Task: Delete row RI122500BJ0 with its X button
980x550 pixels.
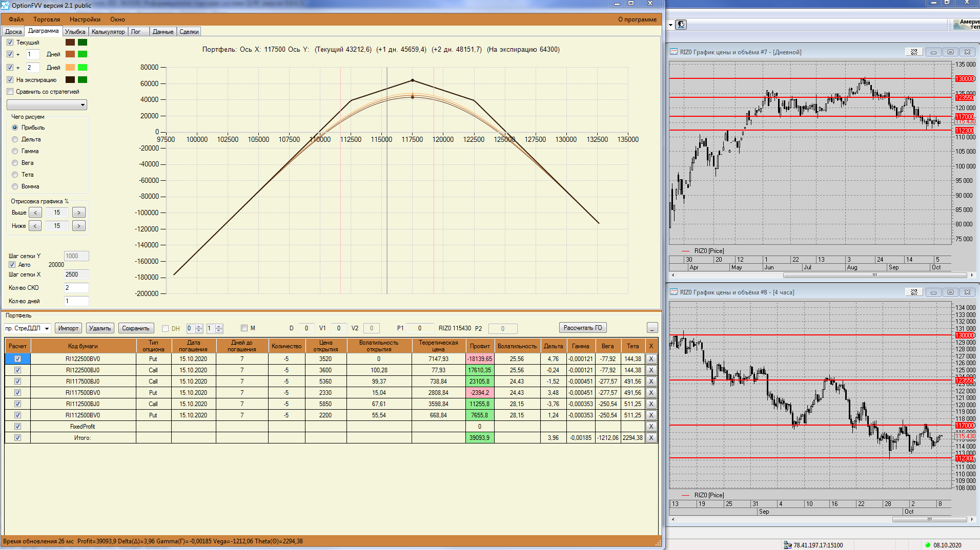Action: [x=651, y=370]
